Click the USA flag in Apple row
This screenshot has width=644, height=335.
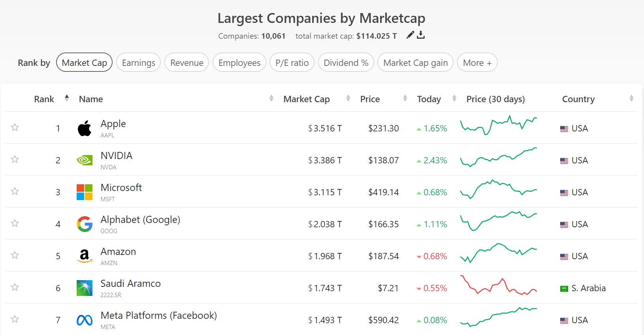[x=564, y=129]
